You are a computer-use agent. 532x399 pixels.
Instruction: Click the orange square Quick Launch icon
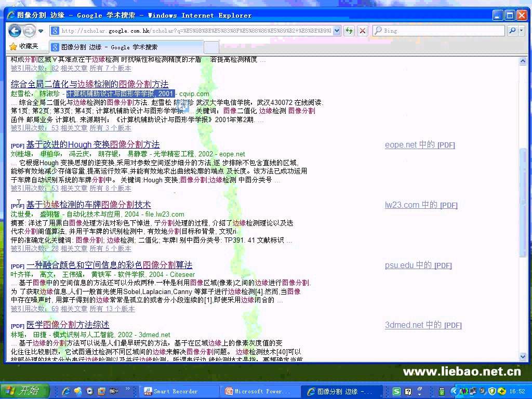101,391
